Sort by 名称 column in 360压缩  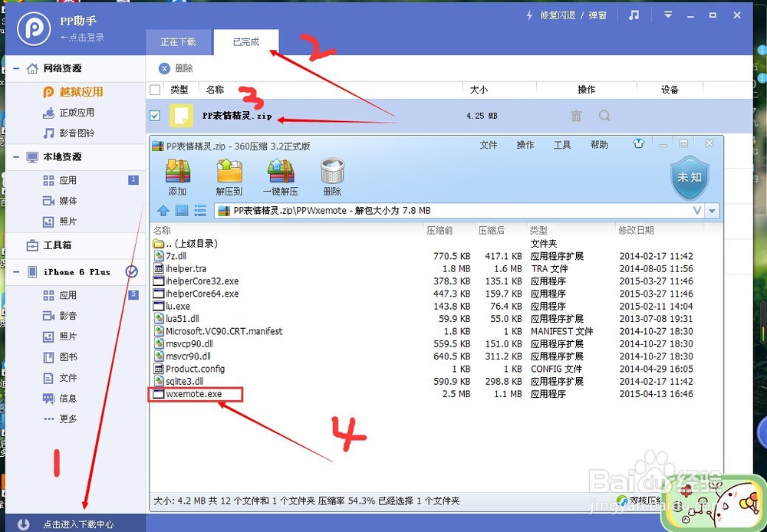point(162,230)
